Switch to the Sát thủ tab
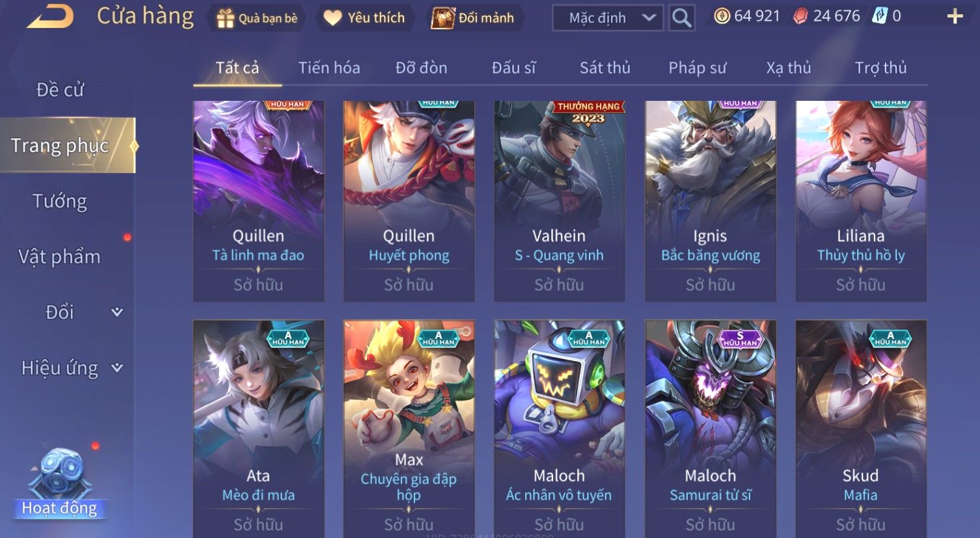The width and height of the screenshot is (980, 538). point(605,68)
